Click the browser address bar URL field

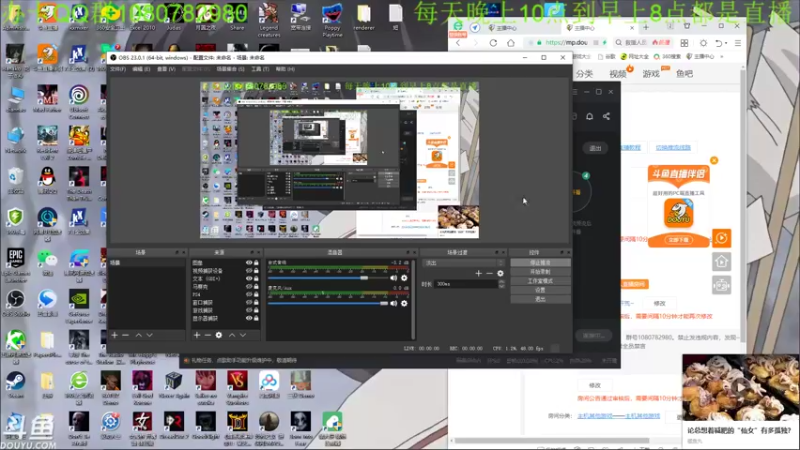[566, 43]
